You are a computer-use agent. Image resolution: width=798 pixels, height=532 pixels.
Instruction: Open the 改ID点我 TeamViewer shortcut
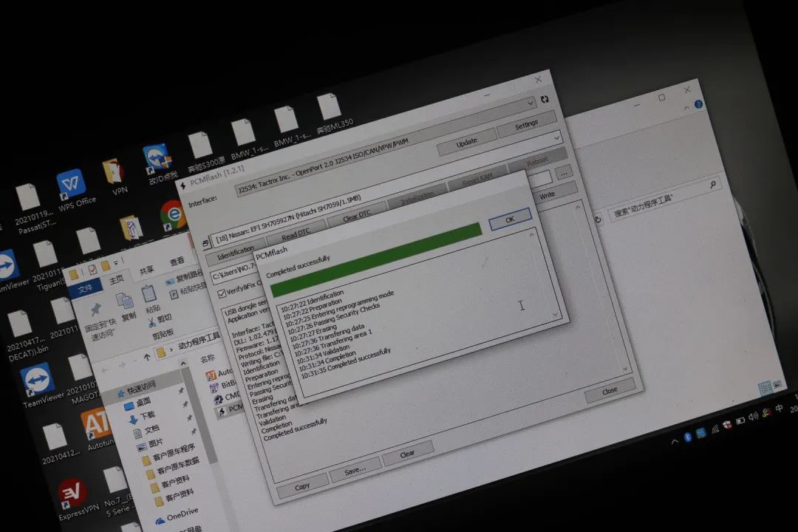159,164
